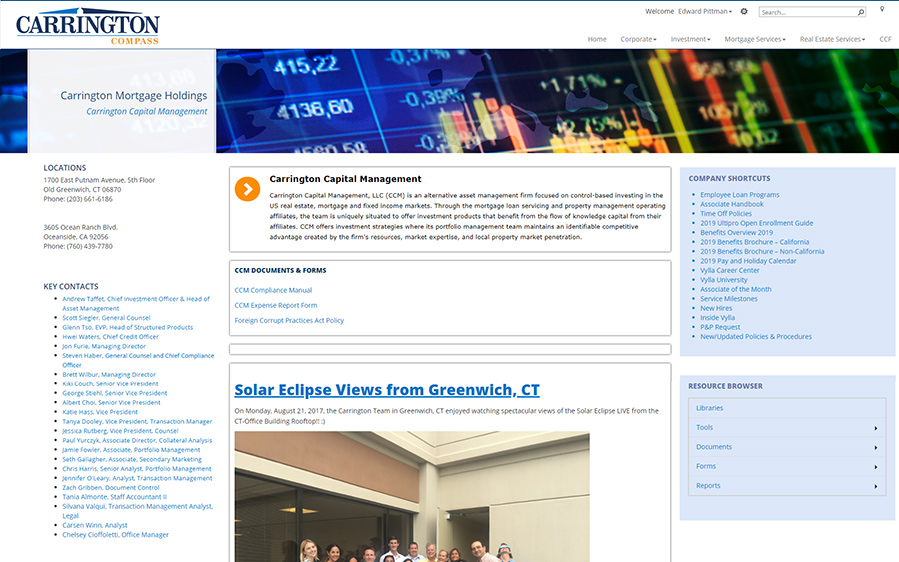Open Albert Choi contact link
This screenshot has height=562, width=899.
tap(111, 403)
